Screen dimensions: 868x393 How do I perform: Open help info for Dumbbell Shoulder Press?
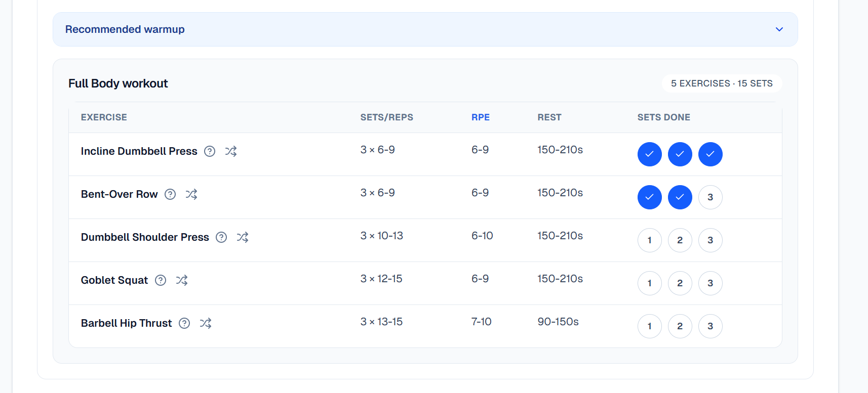[x=221, y=237]
